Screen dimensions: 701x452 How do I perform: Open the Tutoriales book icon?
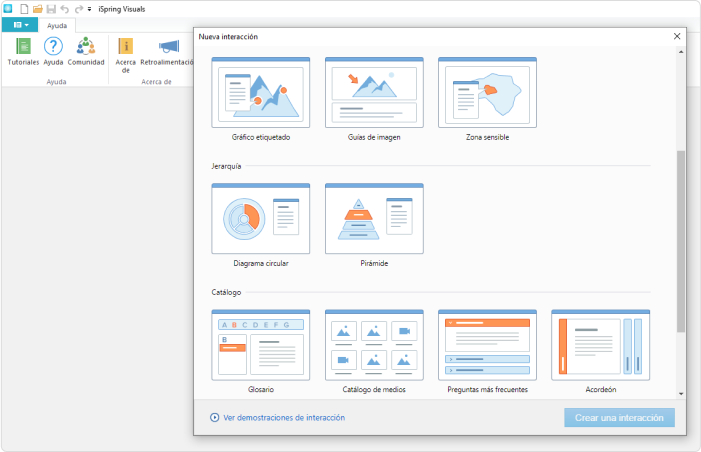tap(23, 46)
